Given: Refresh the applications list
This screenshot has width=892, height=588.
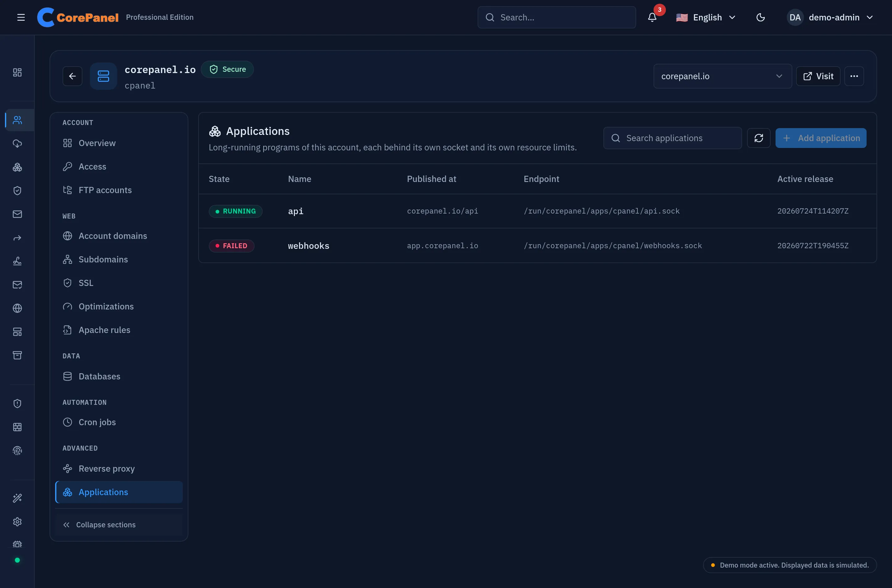Looking at the screenshot, I should (x=759, y=138).
